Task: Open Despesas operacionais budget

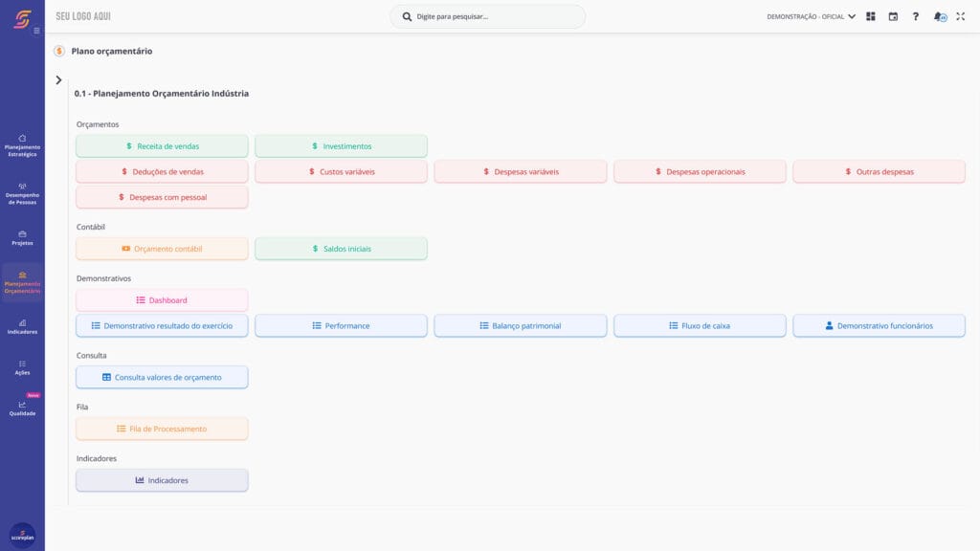Action: 700,172
